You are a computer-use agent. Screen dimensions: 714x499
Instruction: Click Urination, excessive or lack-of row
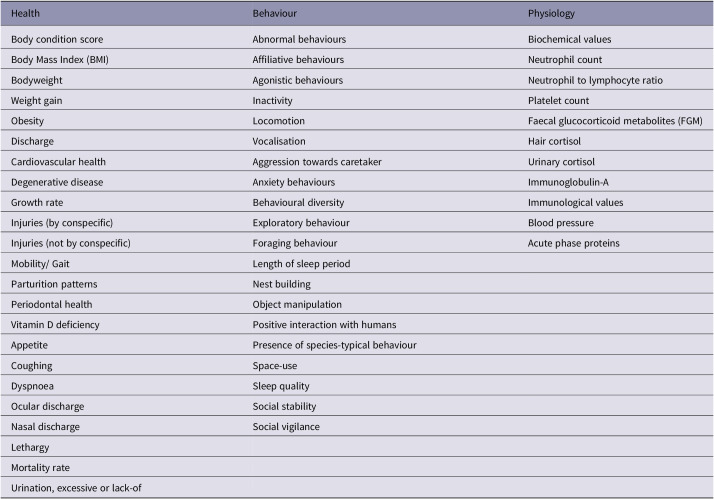pos(357,488)
